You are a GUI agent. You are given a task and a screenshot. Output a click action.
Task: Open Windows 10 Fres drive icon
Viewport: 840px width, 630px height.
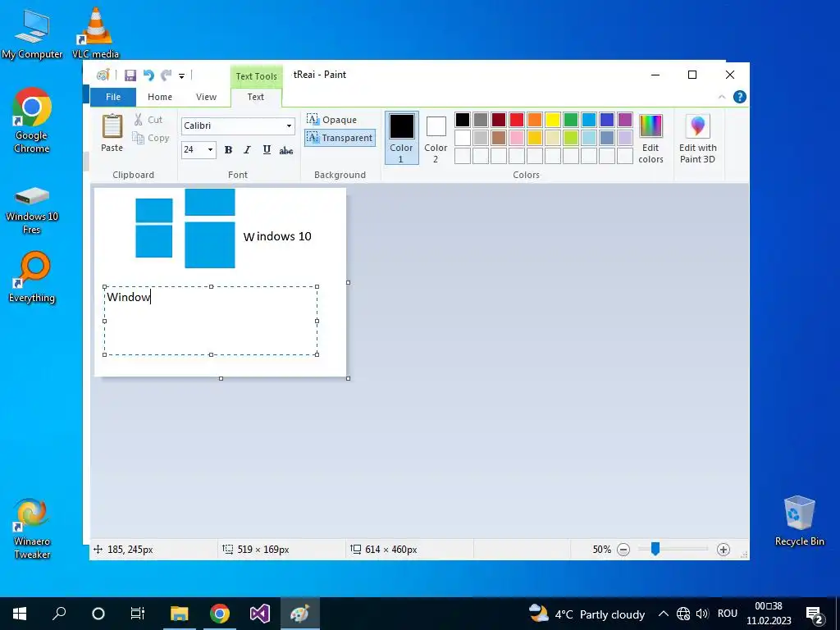32,210
